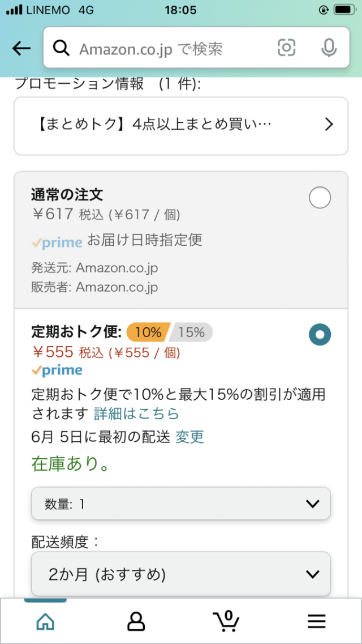
Task: Select the 定期おトク便 radio button
Action: click(320, 335)
